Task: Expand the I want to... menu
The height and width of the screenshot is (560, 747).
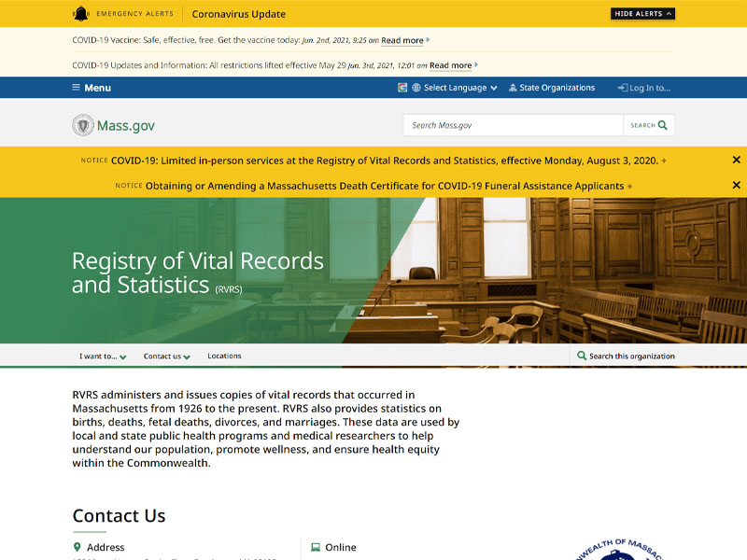Action: click(x=103, y=356)
